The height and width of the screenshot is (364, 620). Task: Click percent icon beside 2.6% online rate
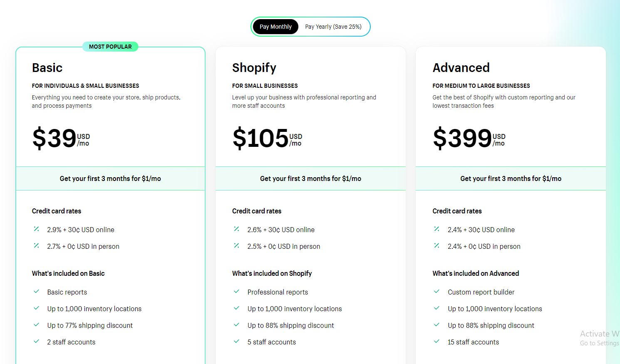[x=237, y=229]
